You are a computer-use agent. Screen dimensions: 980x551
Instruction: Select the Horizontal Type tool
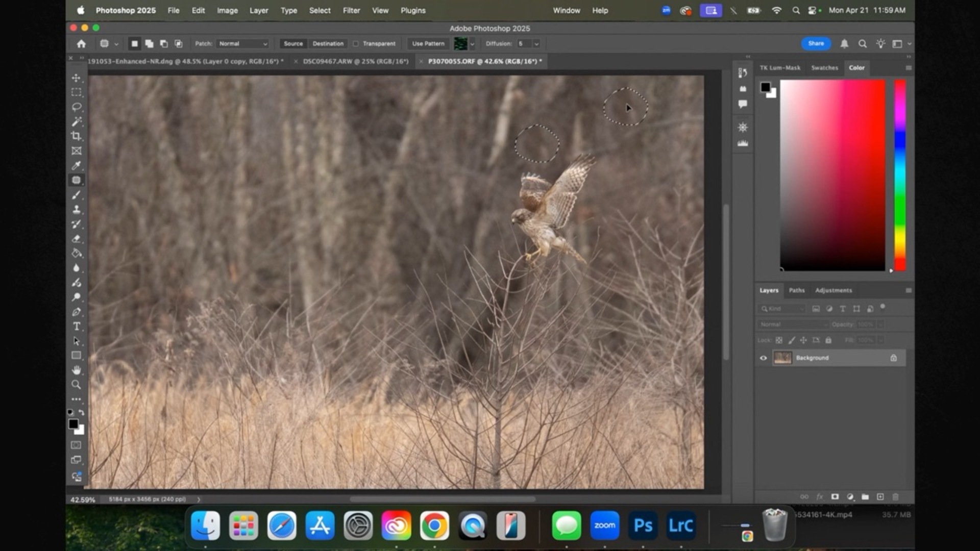(x=77, y=326)
